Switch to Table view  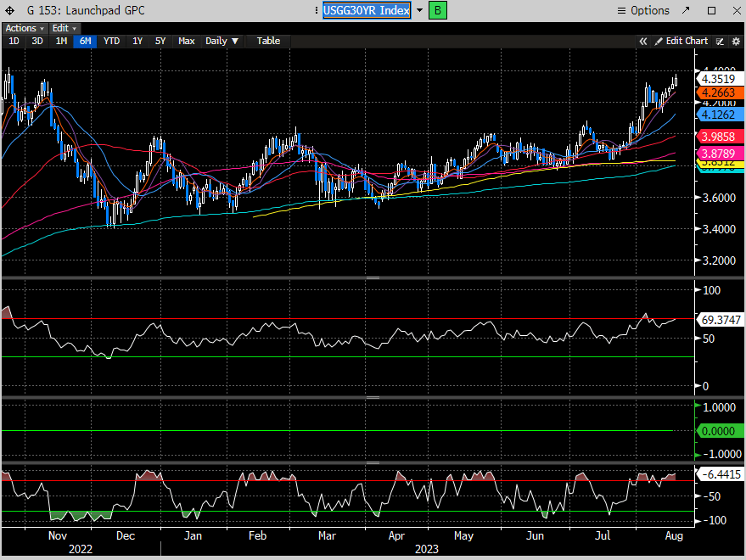coord(268,41)
